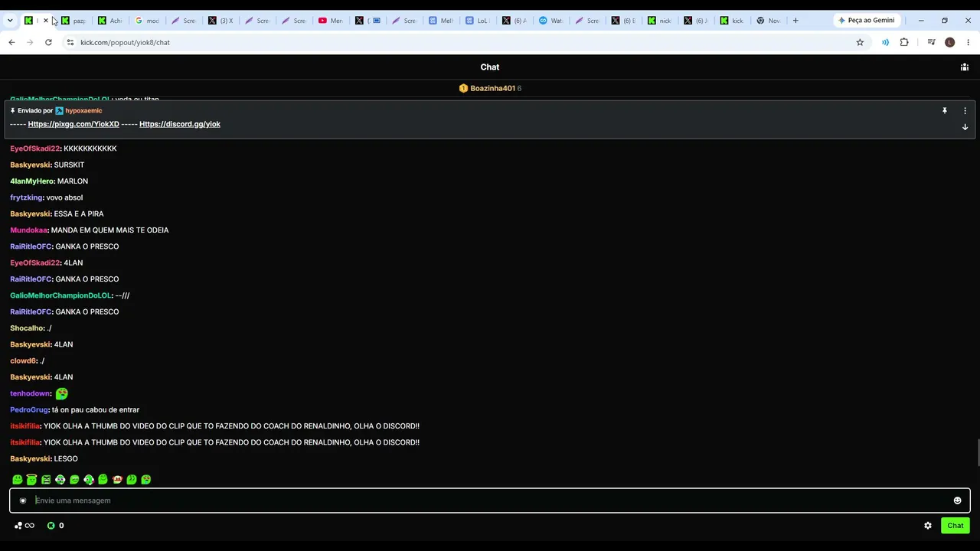980x551 pixels.
Task: Click the Chat header title
Action: coord(490,67)
